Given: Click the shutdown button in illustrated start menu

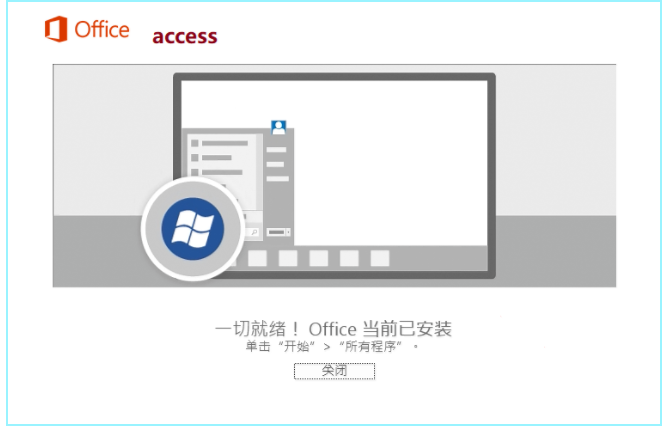Looking at the screenshot, I should tap(278, 232).
